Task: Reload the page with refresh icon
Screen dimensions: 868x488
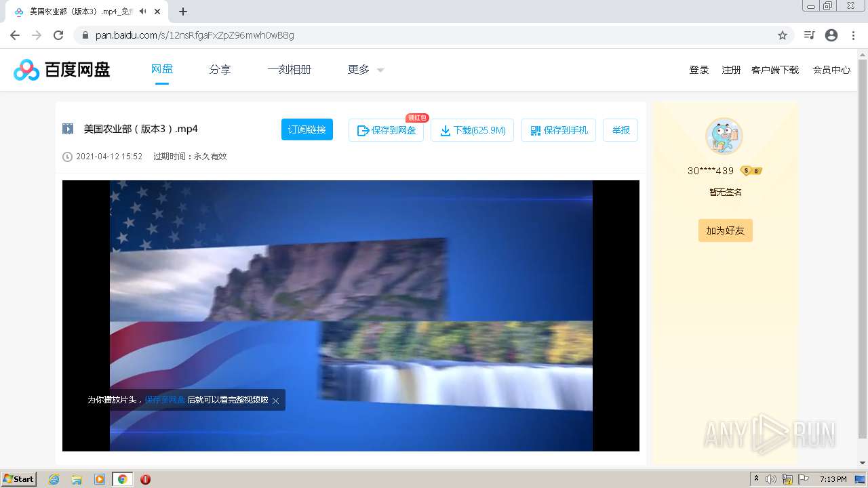Action: [58, 35]
